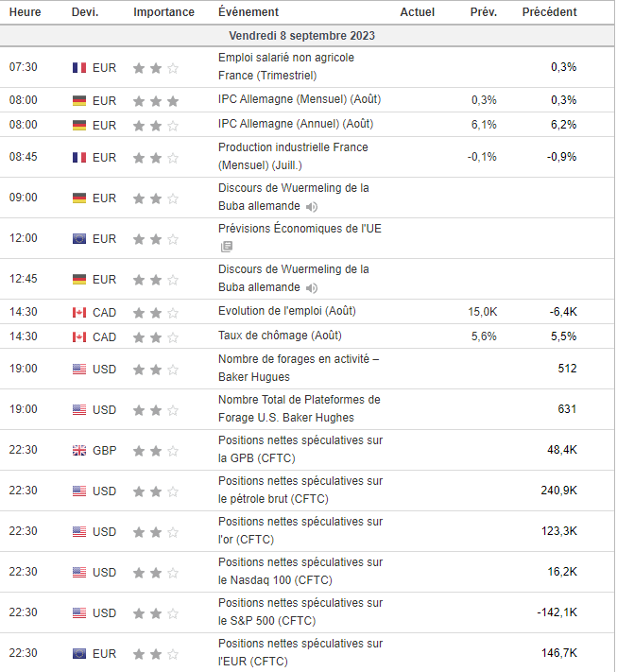Click the speaker icon in the 12:45 Wuermeling speech row
Image resolution: width=617 pixels, height=672 pixels.
[x=312, y=288]
